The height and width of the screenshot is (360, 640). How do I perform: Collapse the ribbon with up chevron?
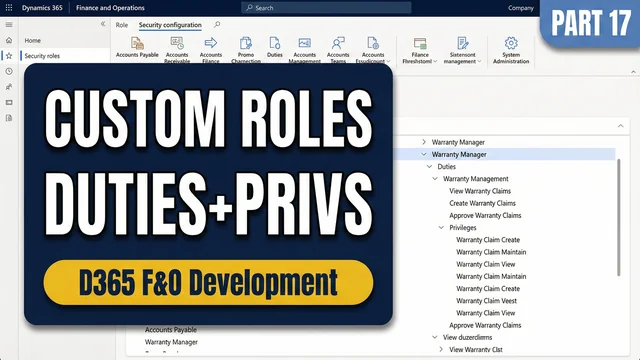pyautogui.click(x=633, y=72)
